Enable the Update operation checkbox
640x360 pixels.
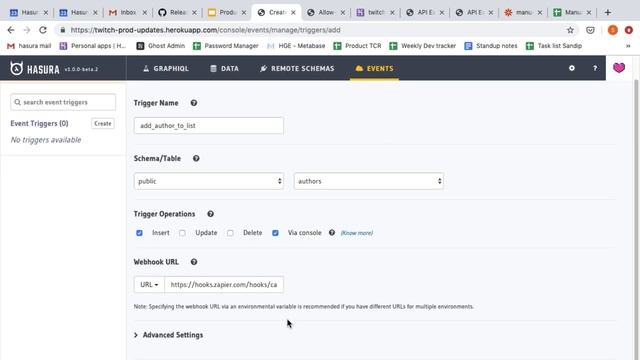coord(182,233)
